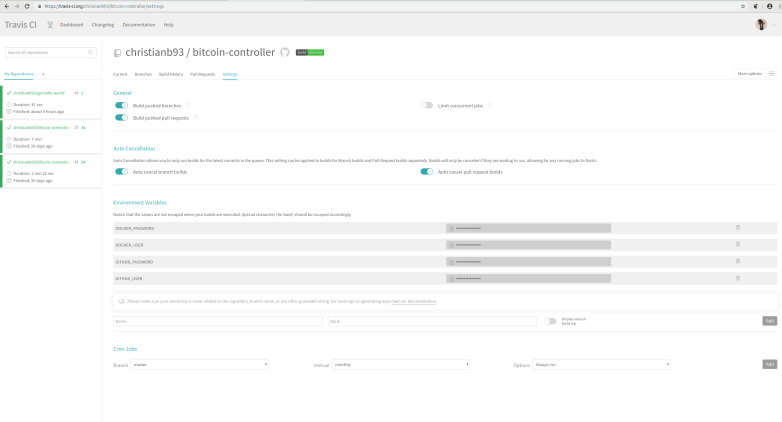
Task: Click the christianb93 owner link in title
Action: pyautogui.click(x=155, y=52)
